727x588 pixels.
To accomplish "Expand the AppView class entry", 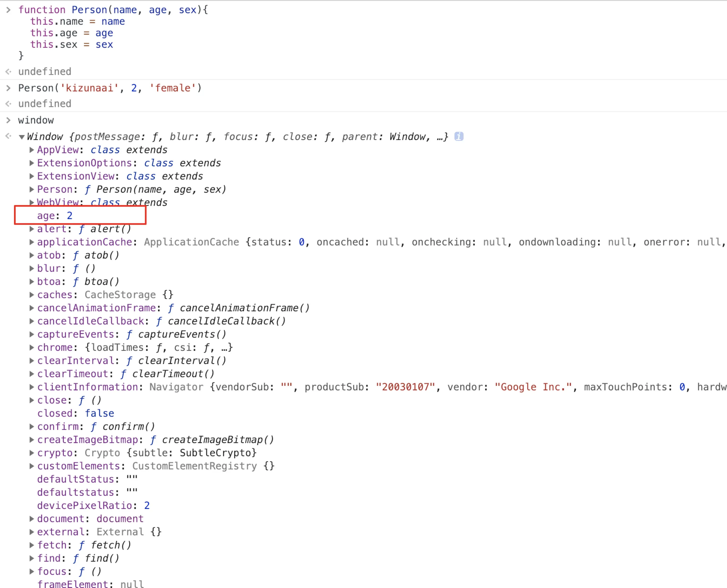I will [31, 150].
